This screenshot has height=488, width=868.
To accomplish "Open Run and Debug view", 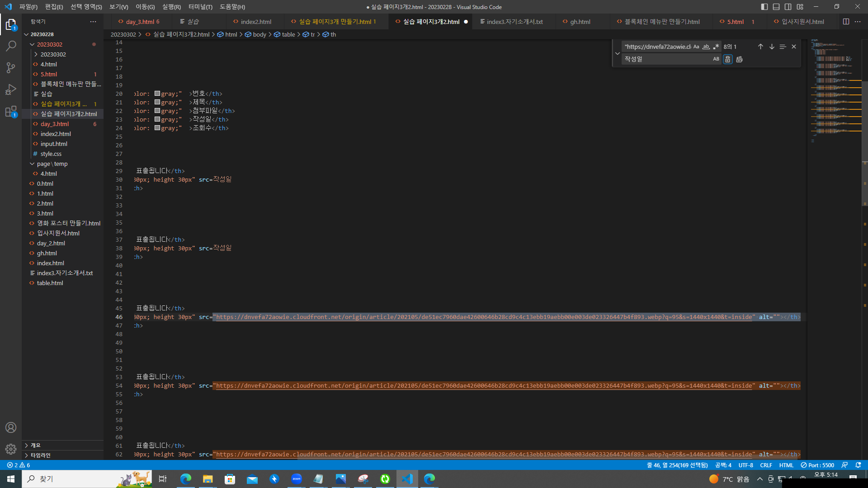I will 11,89.
